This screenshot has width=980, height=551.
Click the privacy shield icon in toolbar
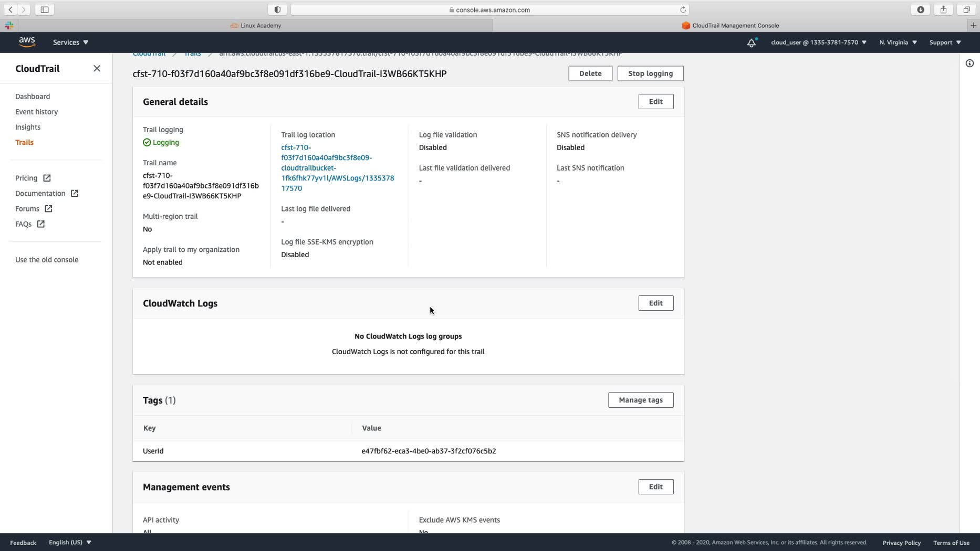pos(277,9)
